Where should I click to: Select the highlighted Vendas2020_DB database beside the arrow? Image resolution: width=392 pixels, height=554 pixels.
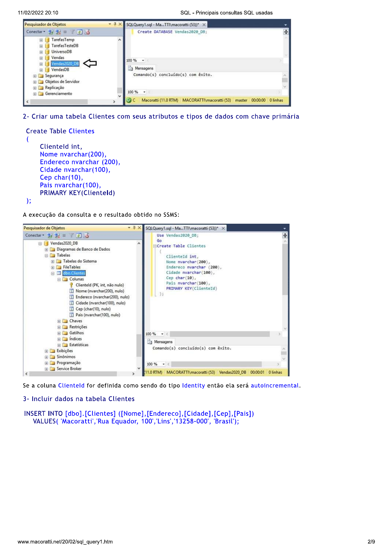[65, 63]
